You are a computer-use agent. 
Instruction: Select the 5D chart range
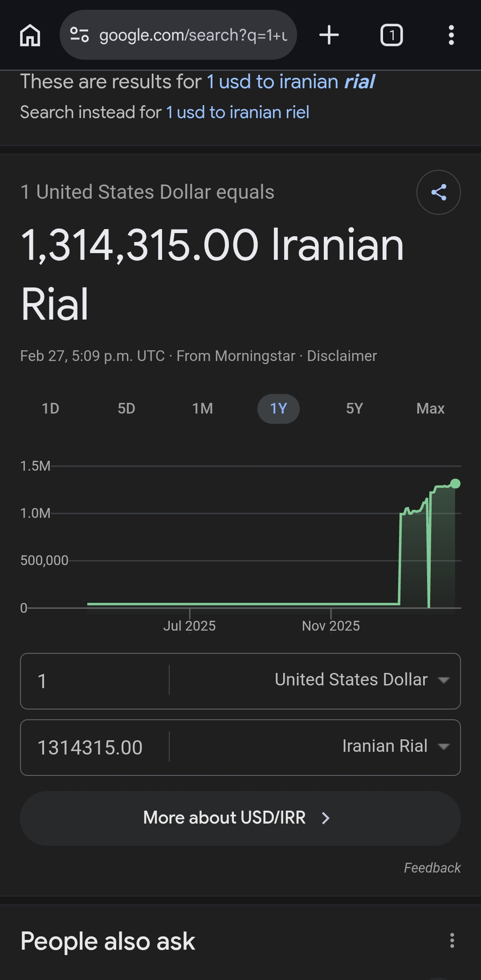[x=126, y=409]
